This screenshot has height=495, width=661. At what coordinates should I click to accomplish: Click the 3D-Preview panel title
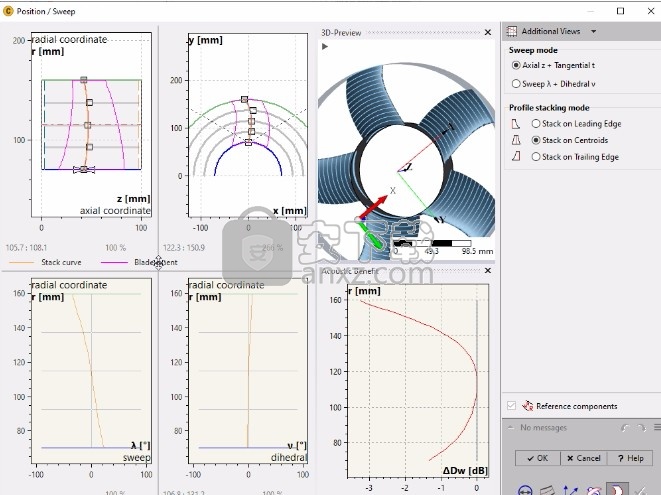click(341, 33)
